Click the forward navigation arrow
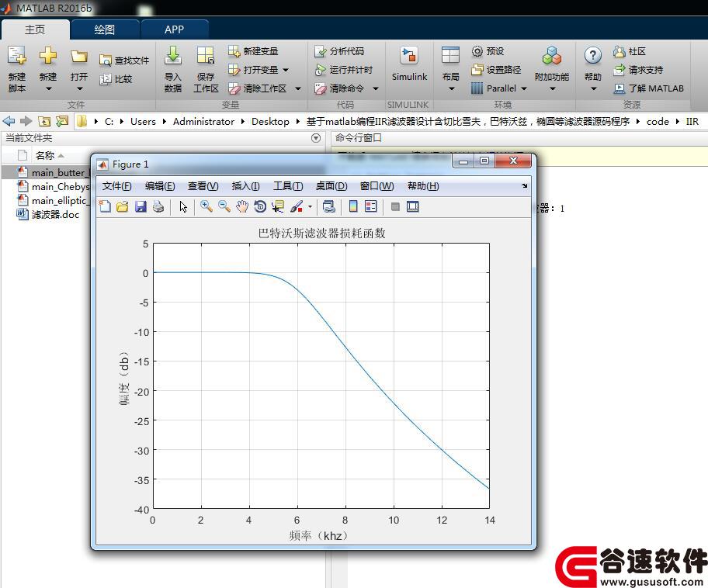708x588 pixels. [26, 121]
